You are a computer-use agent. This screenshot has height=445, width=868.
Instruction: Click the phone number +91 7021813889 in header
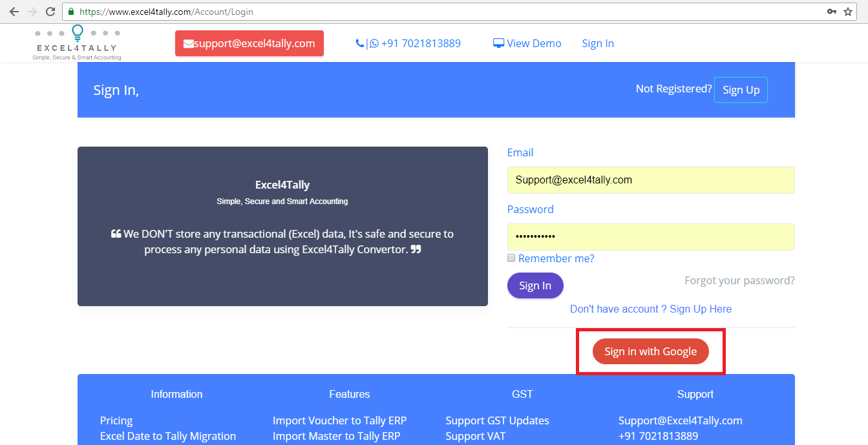(x=421, y=43)
